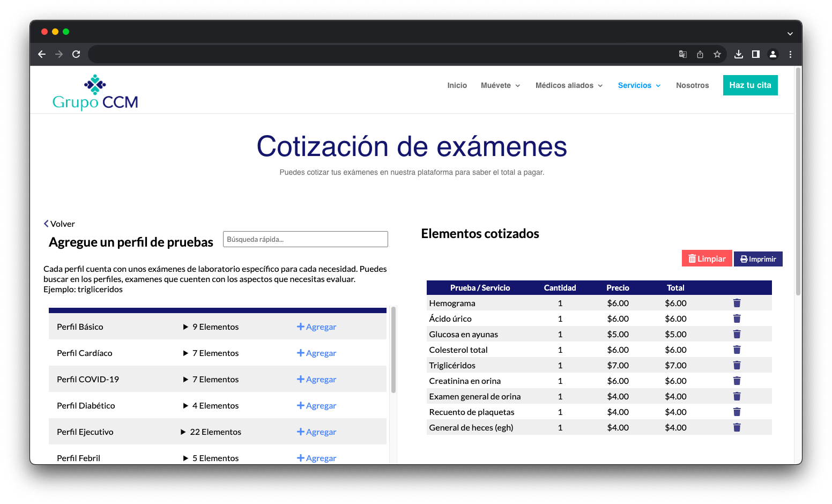Open the browser profile icon
The image size is (832, 504).
[773, 54]
